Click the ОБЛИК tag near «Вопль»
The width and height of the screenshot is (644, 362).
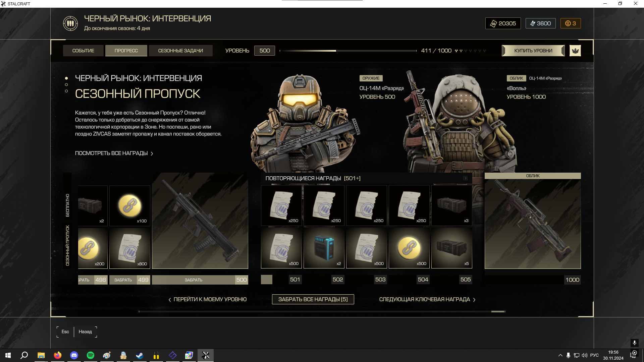coord(516,78)
